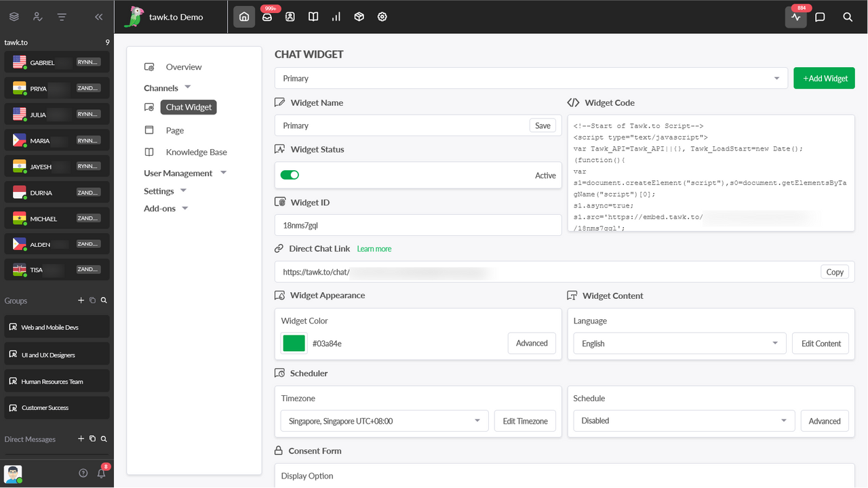
Task: Open the Learn more link
Action: (374, 248)
